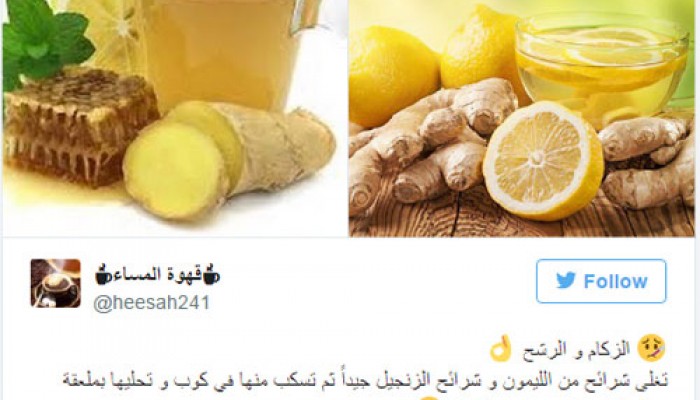Click the tweet body text about boiling lemon slices

(365, 380)
